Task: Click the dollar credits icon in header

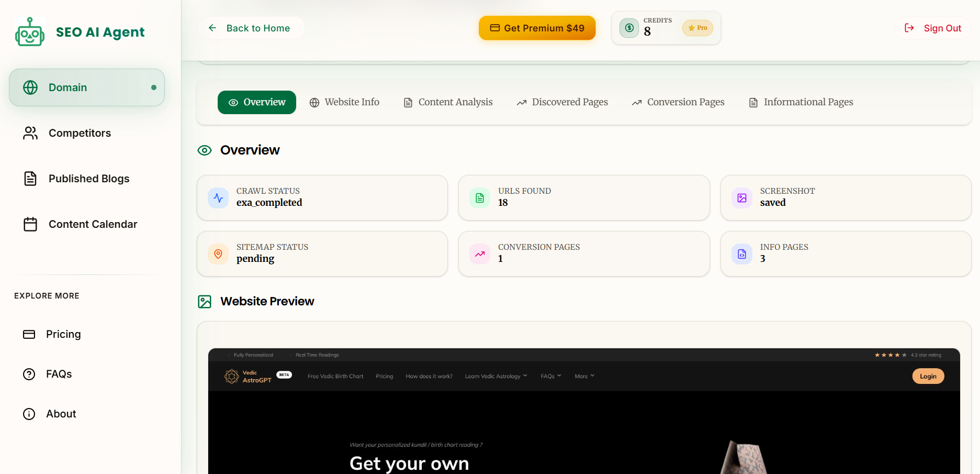Action: point(628,28)
